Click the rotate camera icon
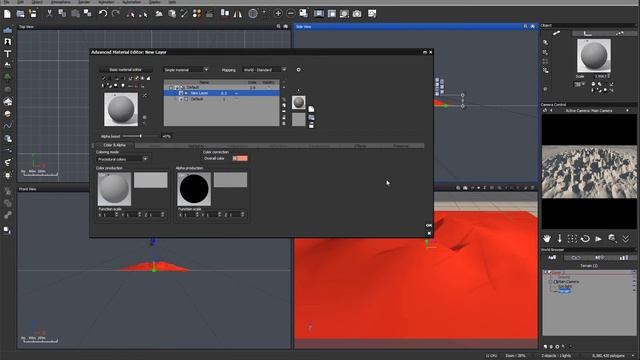 pyautogui.click(x=585, y=238)
